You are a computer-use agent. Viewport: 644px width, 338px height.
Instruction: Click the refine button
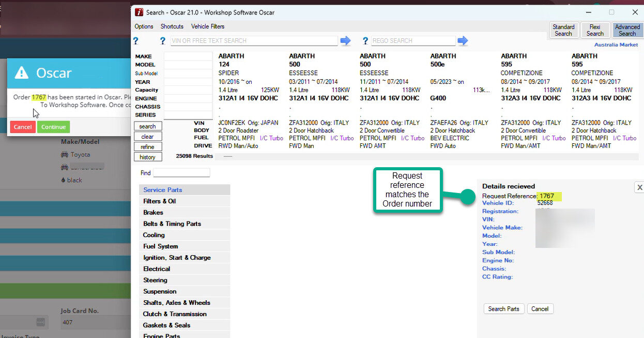pyautogui.click(x=147, y=147)
